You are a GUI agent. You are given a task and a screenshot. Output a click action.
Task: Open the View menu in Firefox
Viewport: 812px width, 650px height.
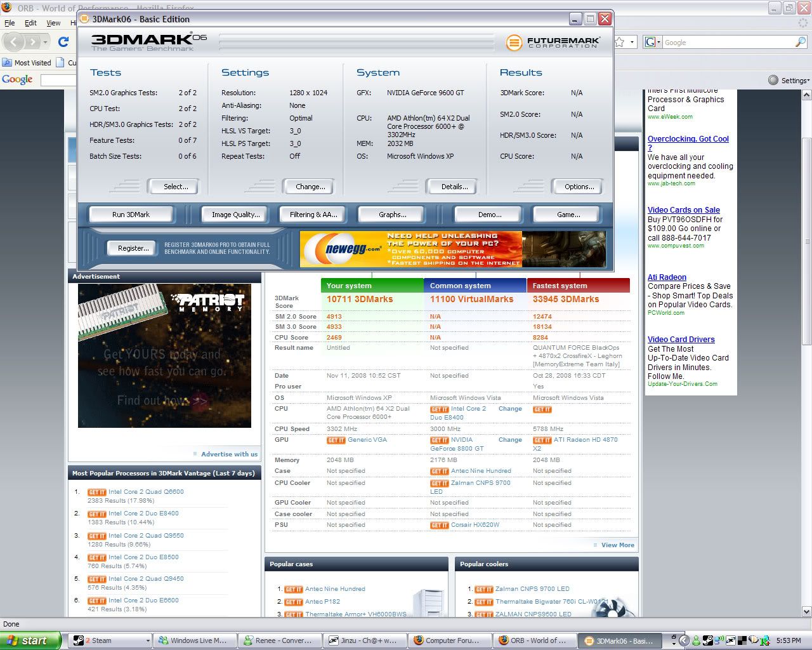click(x=53, y=23)
